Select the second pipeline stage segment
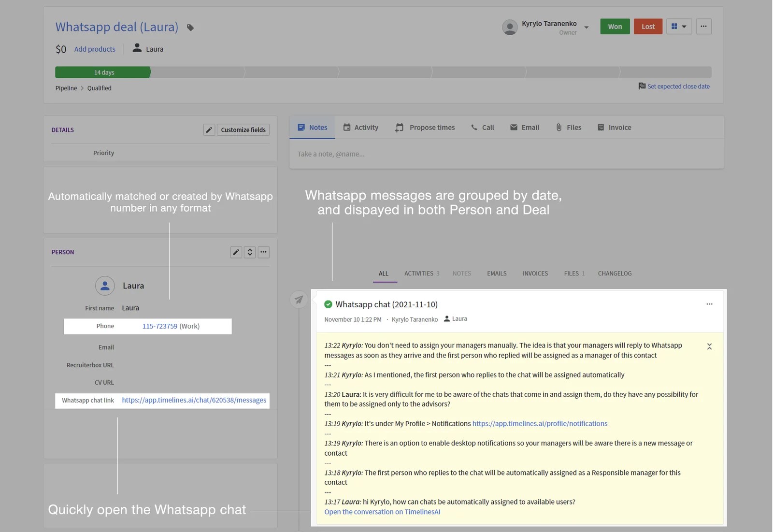773x532 pixels. [x=198, y=72]
